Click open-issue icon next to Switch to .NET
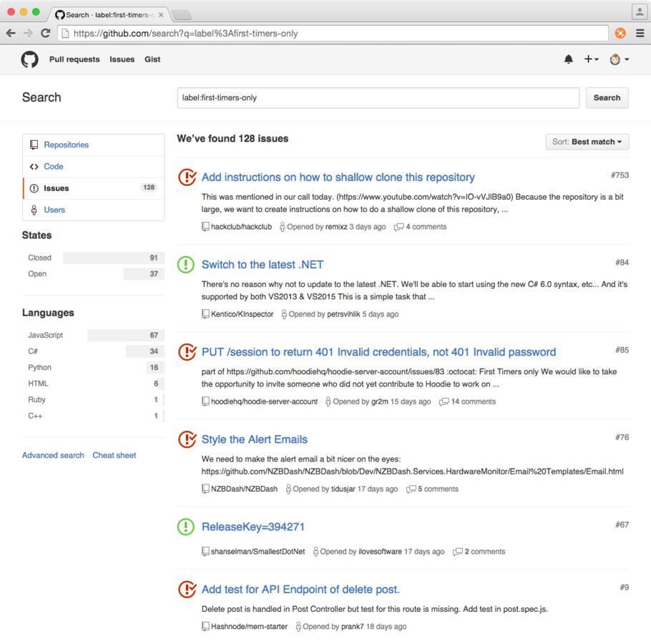This screenshot has width=651, height=644. click(185, 265)
